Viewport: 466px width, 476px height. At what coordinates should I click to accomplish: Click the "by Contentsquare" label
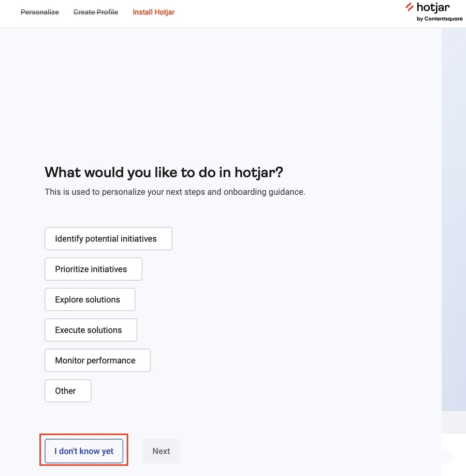[439, 19]
